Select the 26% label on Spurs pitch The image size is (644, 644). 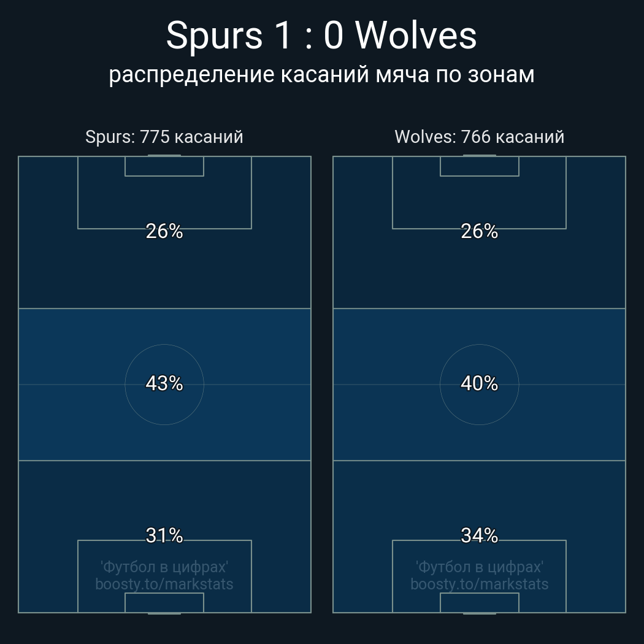[164, 231]
